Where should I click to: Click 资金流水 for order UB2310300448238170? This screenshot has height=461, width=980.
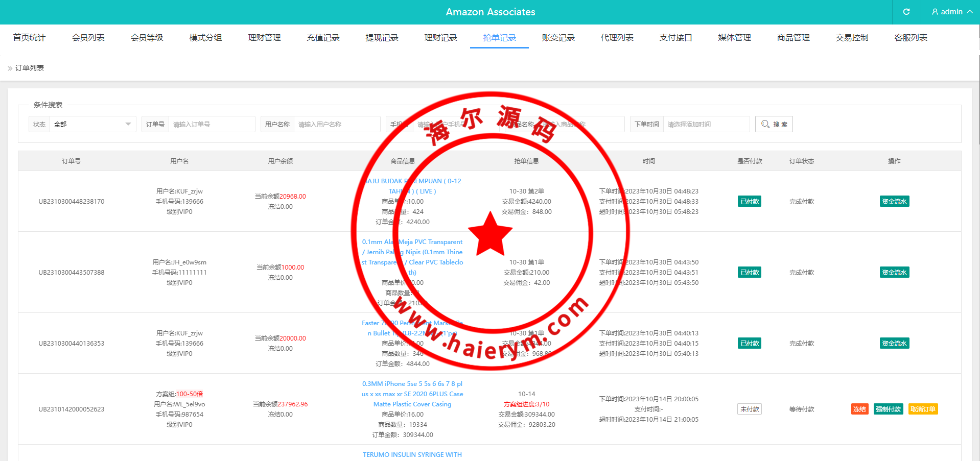click(x=894, y=201)
